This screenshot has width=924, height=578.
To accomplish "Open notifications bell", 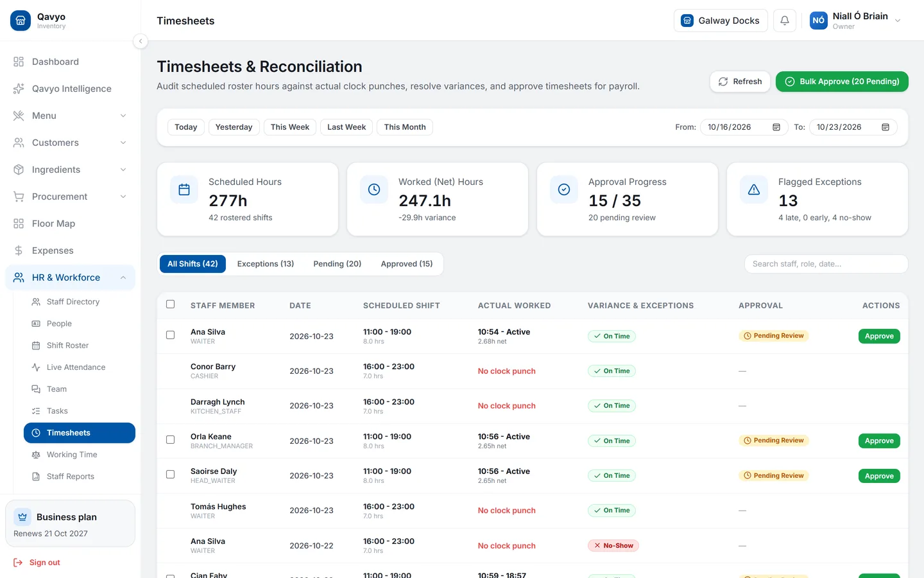I will (x=785, y=21).
